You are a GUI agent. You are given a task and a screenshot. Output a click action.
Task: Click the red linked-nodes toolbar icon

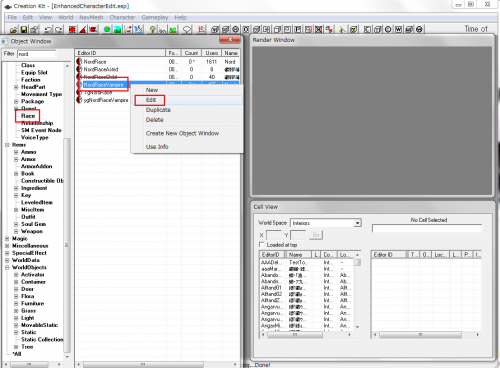329,30
